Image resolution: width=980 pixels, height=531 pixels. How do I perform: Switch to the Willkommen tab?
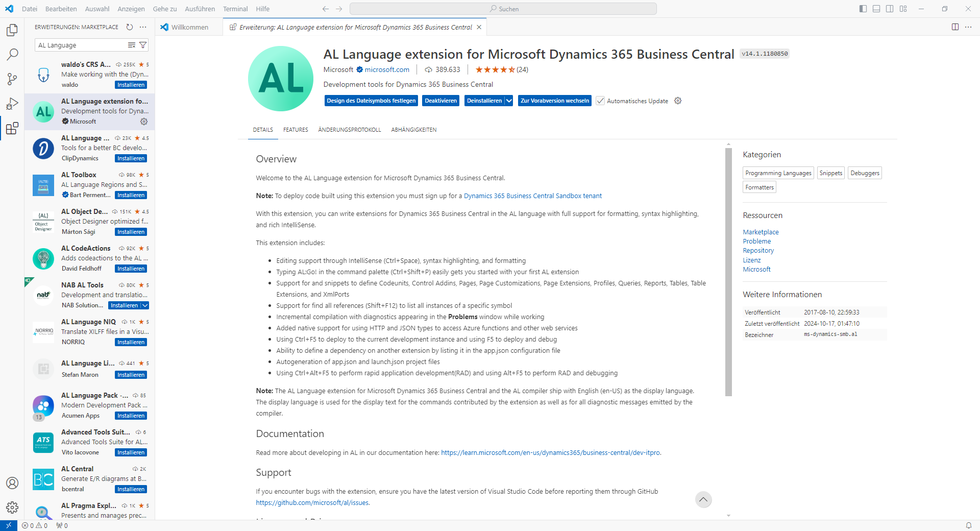(189, 27)
